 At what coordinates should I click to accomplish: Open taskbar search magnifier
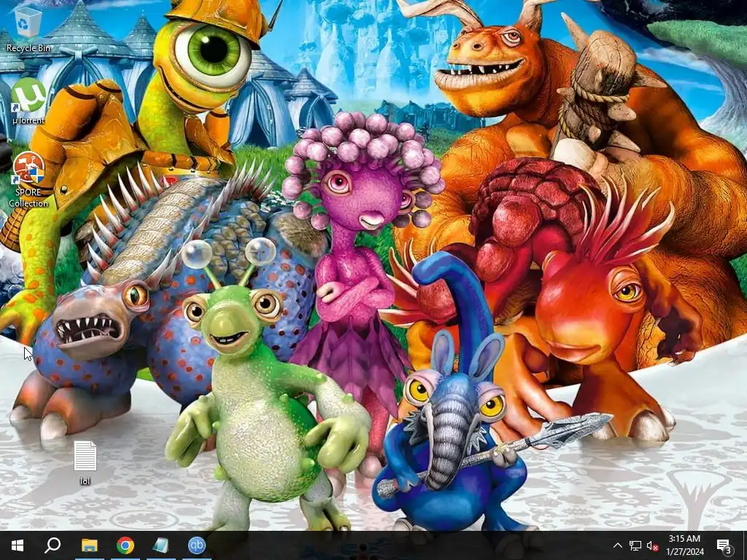click(53, 545)
